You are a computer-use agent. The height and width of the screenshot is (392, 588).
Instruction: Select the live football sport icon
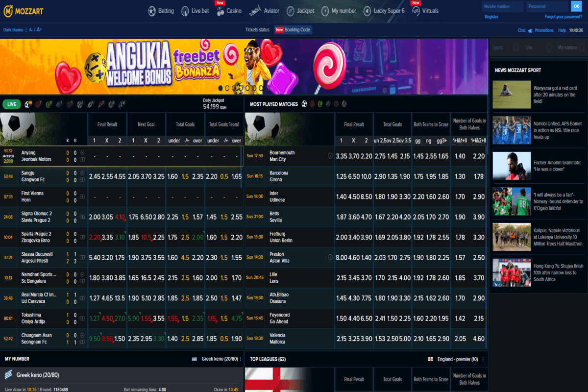click(28, 104)
